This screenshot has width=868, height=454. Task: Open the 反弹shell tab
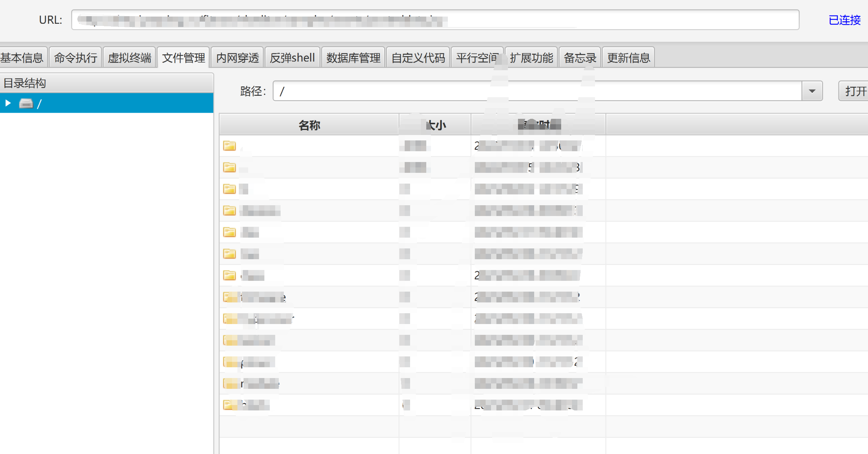(x=292, y=58)
